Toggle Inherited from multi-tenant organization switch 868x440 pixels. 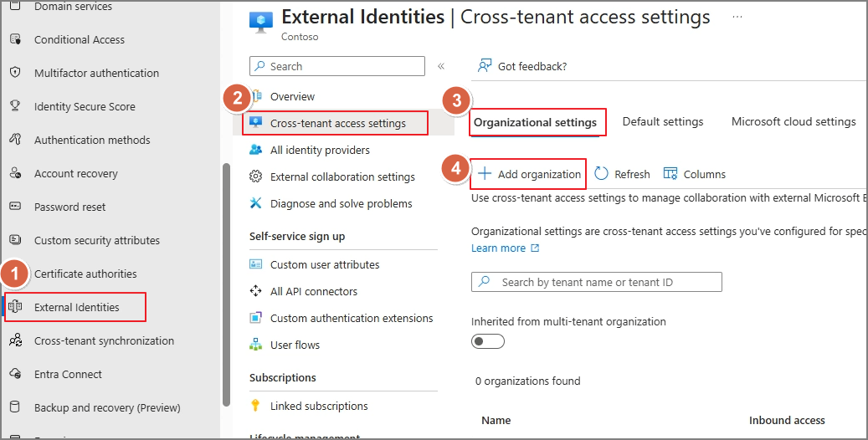click(x=488, y=341)
